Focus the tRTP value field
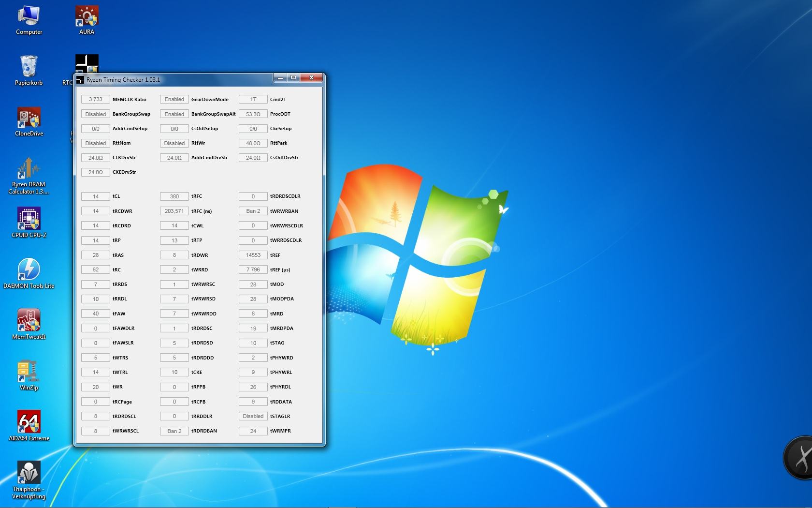The image size is (812, 508). (x=174, y=240)
